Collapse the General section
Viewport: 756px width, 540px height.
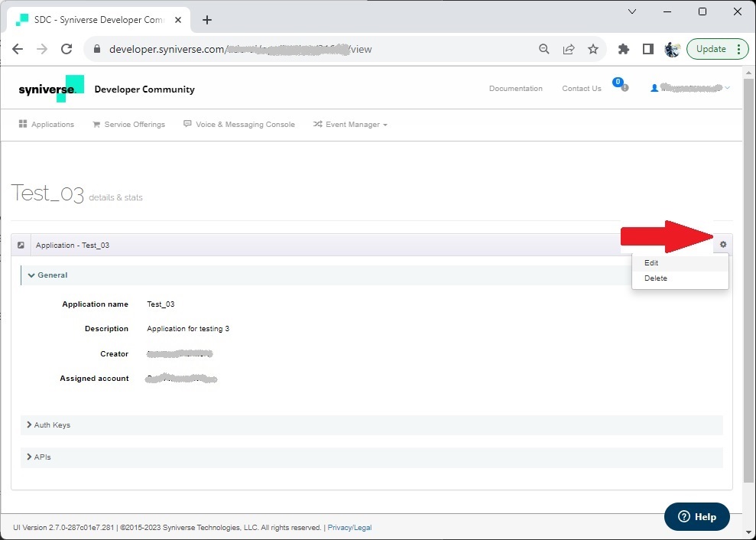pos(48,275)
